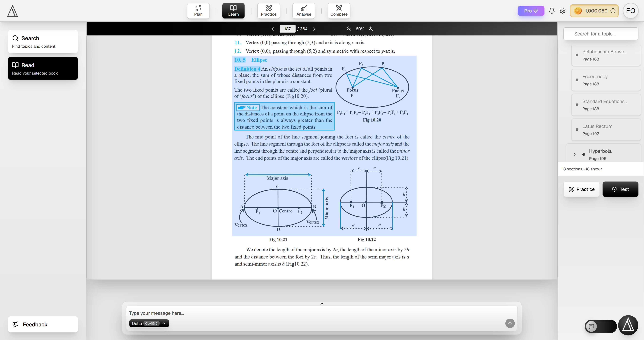Open the Analyse tab
The image size is (644, 340).
pyautogui.click(x=303, y=11)
